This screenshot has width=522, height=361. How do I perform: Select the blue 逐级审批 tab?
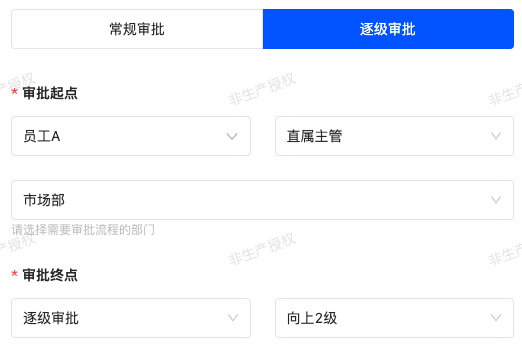388,29
